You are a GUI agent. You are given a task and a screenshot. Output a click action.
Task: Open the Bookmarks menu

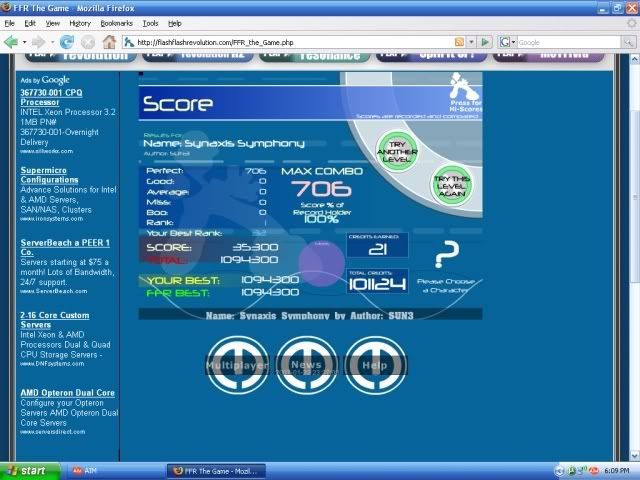click(x=116, y=22)
